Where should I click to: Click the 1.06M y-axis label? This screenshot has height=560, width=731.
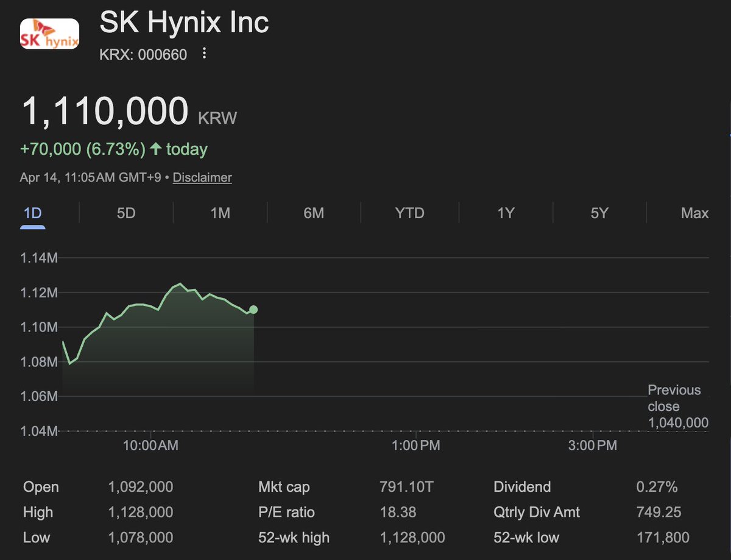(x=39, y=397)
